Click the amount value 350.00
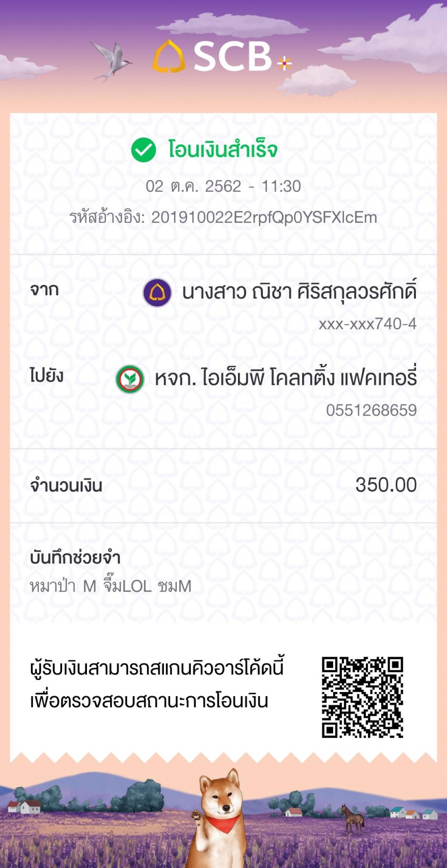The width and height of the screenshot is (447, 868). pos(386,485)
